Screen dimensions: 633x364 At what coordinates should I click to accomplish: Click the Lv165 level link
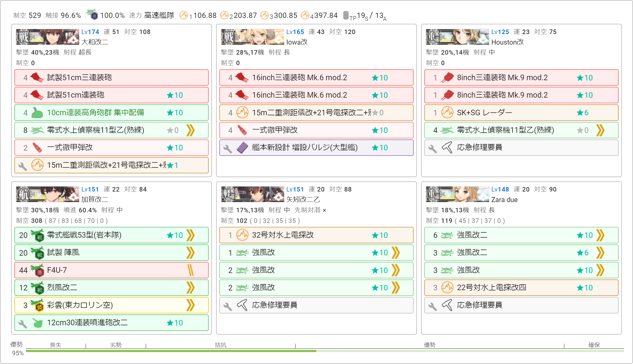tap(295, 32)
